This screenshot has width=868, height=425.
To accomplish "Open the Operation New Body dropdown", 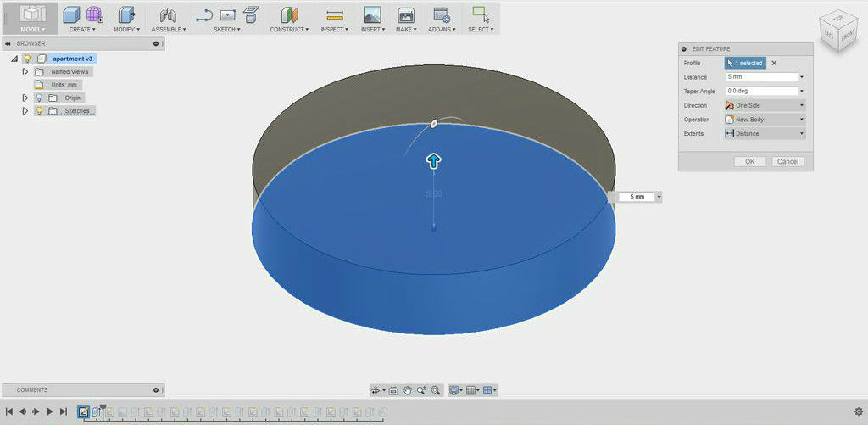I will [765, 120].
